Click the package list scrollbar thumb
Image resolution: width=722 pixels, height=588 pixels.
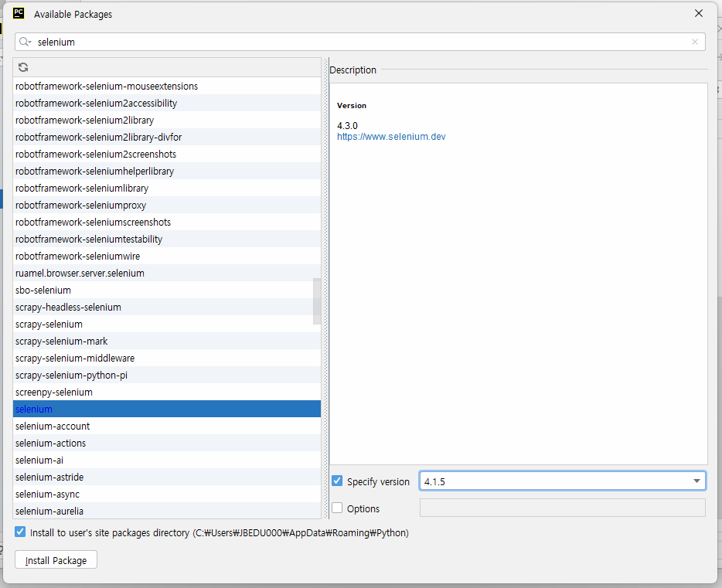tap(317, 301)
